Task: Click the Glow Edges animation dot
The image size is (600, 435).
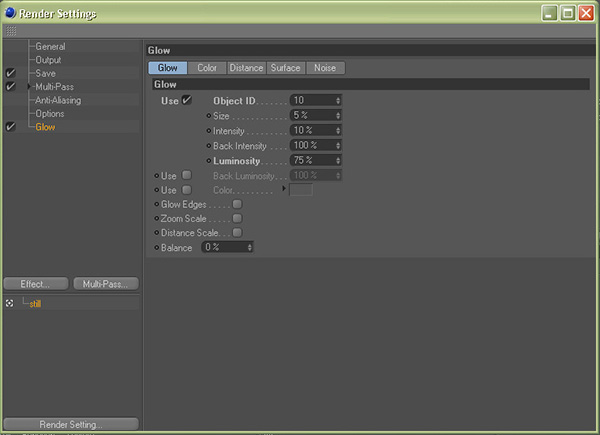Action: 156,204
